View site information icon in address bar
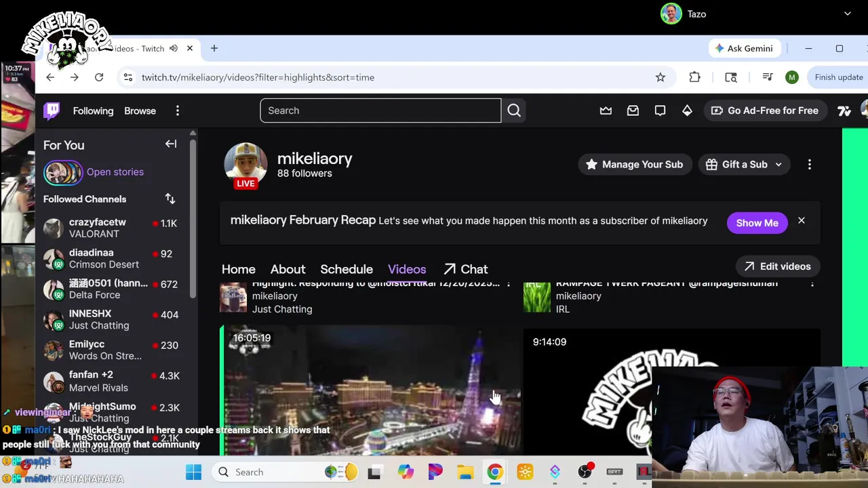 (127, 77)
